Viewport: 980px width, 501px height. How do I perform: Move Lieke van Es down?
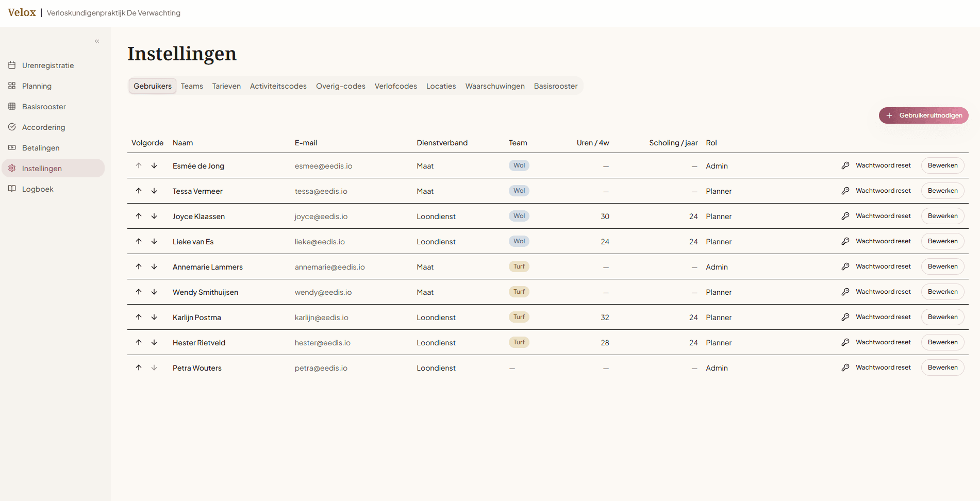click(154, 241)
